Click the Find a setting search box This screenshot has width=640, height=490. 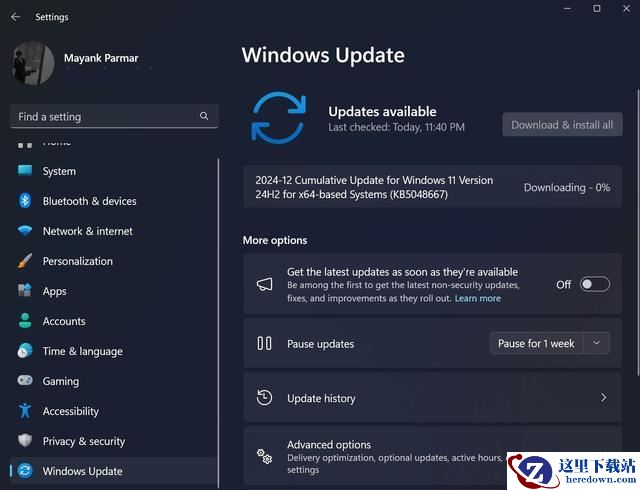[114, 116]
